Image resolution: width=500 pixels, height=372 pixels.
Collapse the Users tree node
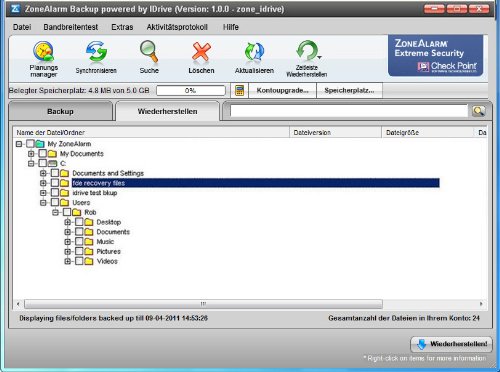43,203
